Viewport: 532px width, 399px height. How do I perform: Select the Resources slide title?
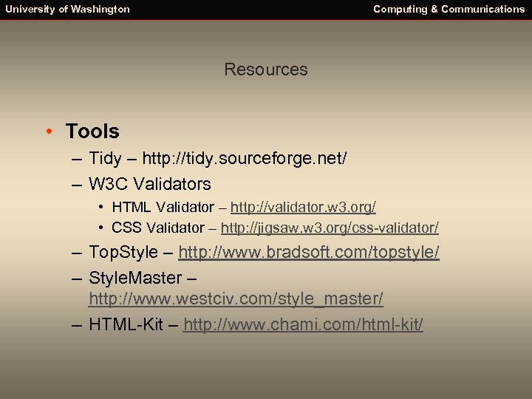266,69
